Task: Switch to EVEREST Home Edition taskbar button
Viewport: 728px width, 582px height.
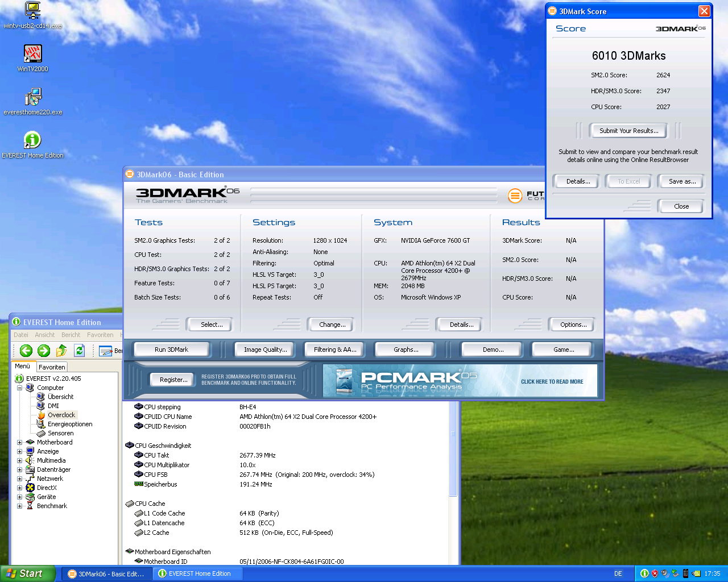Action: click(198, 573)
